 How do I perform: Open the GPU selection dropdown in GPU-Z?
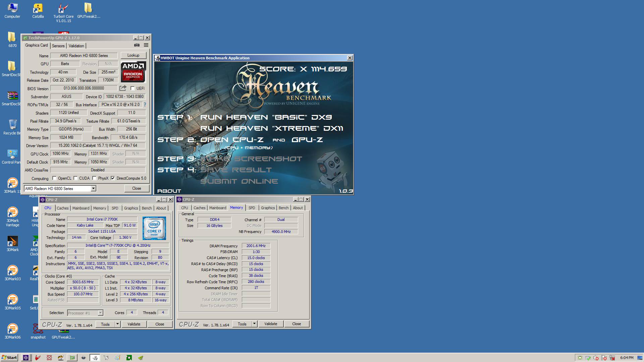tap(60, 189)
